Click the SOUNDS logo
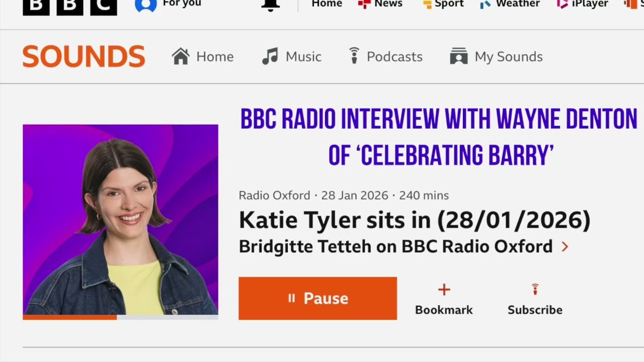Viewport: 644px width, 362px height. (84, 56)
